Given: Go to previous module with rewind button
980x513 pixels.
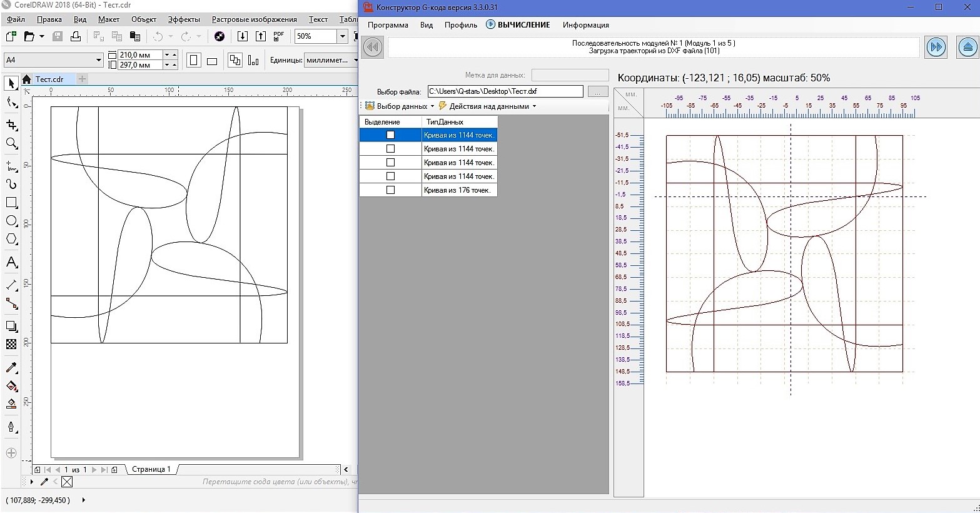Looking at the screenshot, I should [x=373, y=47].
